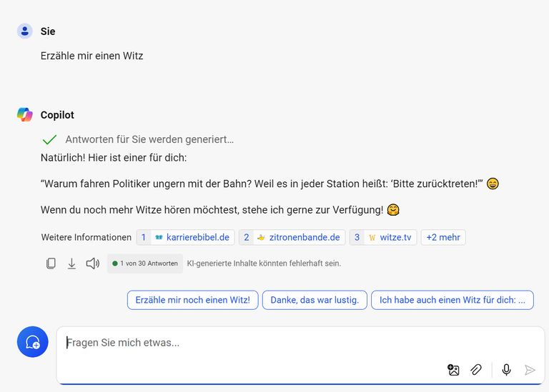549x392 pixels.
Task: Click the 'Antworten für Sie werden generiert' status
Action: (149, 139)
